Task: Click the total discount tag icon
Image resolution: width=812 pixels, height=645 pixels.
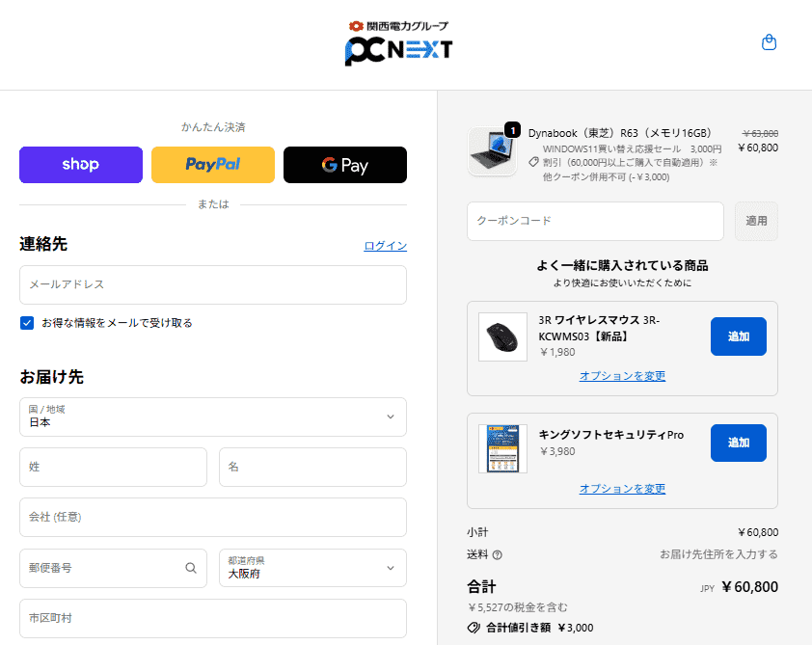Action: pos(474,628)
